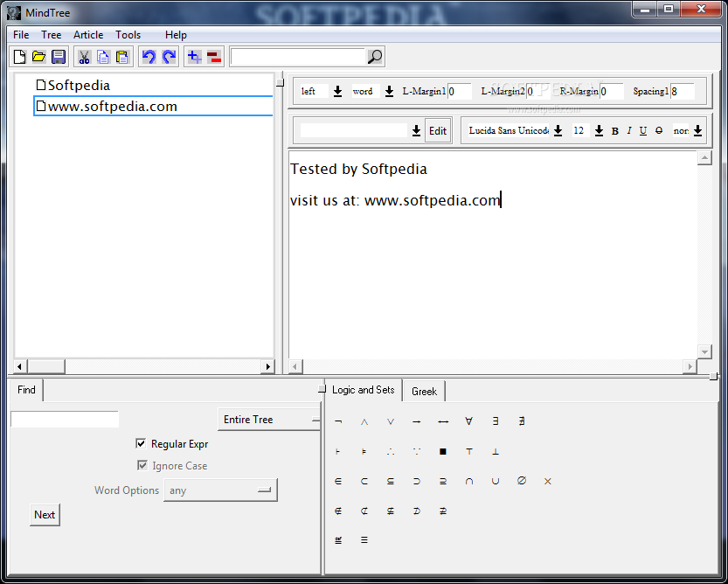
Task: Click the Spacing1 value field
Action: 682,92
